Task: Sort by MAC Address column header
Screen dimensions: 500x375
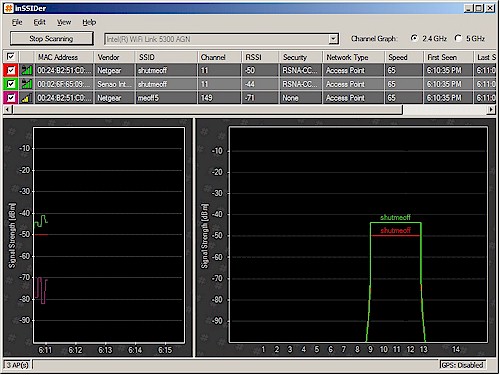Action: tap(64, 57)
